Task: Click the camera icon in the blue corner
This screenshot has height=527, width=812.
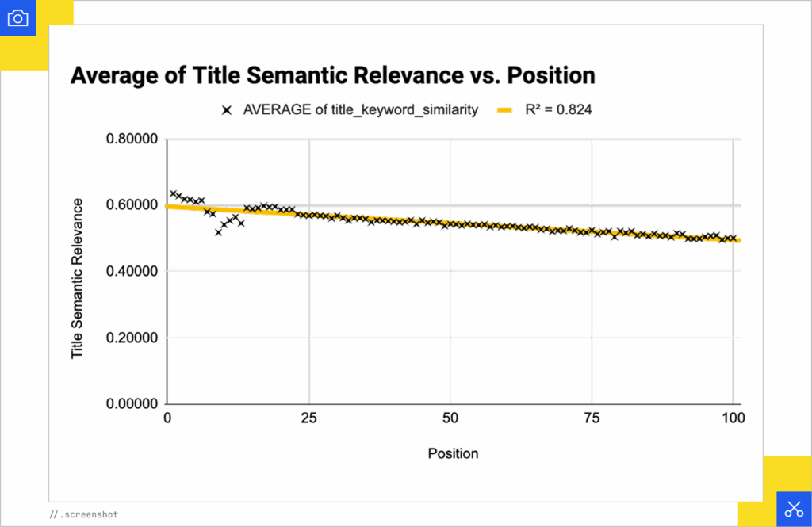Action: pos(17,17)
